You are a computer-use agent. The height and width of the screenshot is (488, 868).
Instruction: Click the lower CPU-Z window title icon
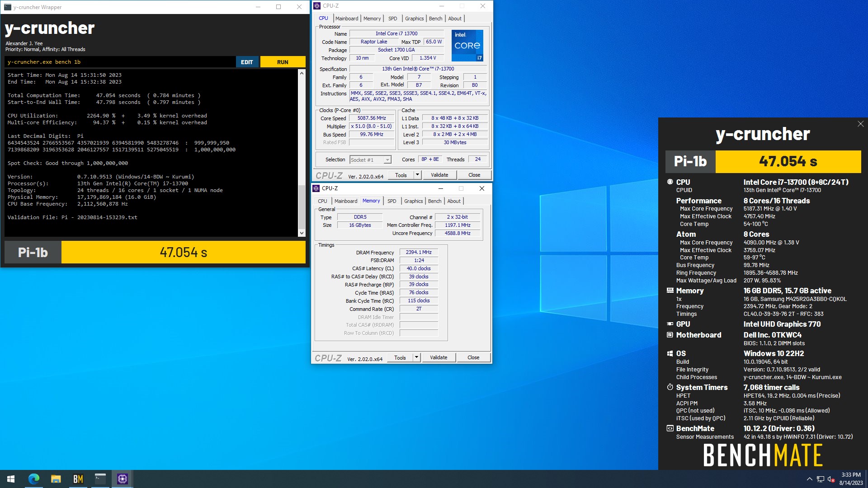click(316, 188)
